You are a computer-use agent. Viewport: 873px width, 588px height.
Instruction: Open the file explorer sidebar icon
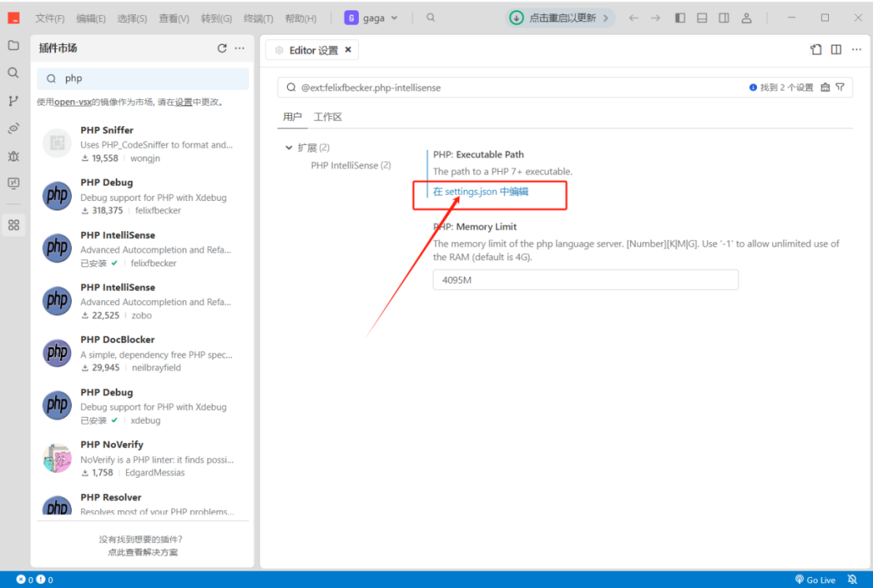[x=13, y=45]
